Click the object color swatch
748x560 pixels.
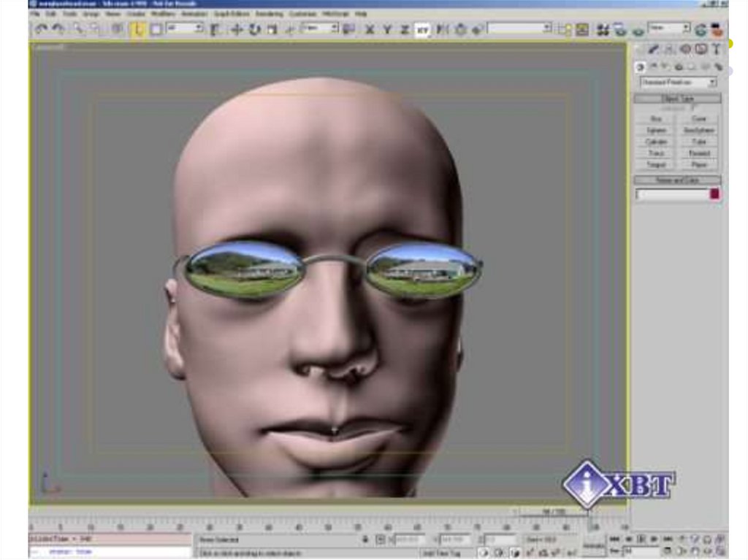tap(714, 194)
